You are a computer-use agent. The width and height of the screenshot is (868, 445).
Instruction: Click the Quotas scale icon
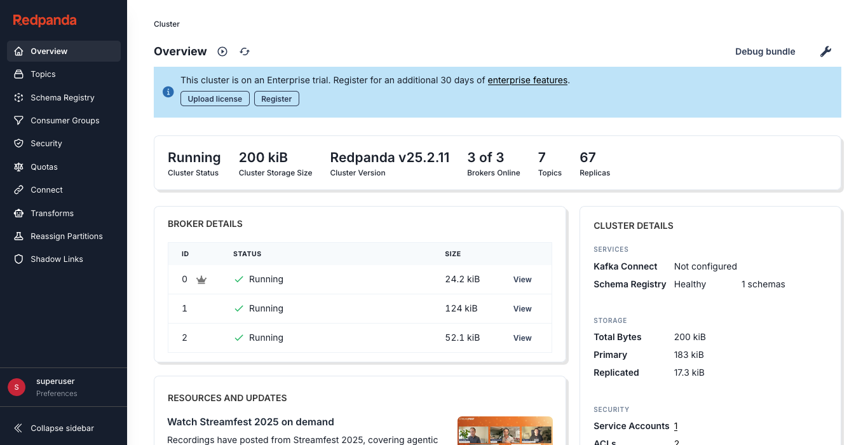tap(19, 167)
